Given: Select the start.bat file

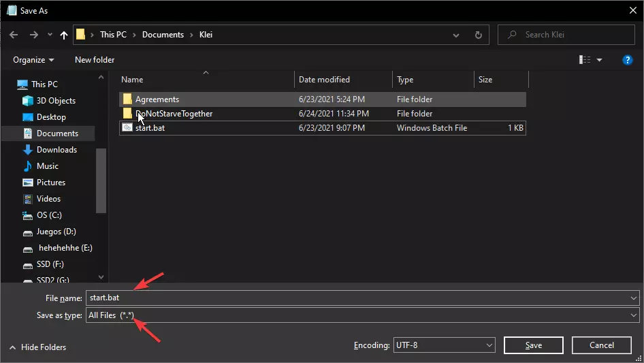Looking at the screenshot, I should [x=323, y=128].
